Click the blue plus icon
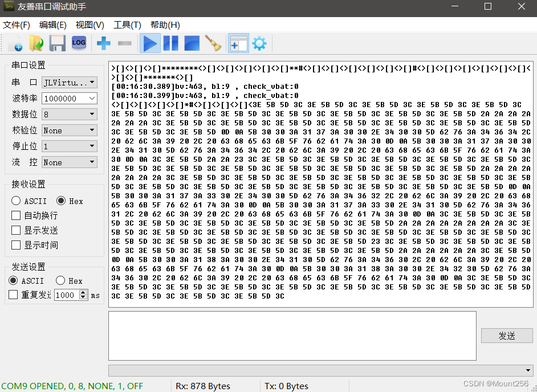 click(103, 43)
